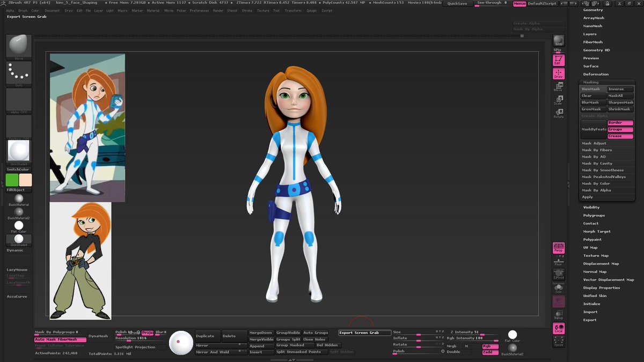
Task: Click the Scale transform icon
Action: coord(559,100)
